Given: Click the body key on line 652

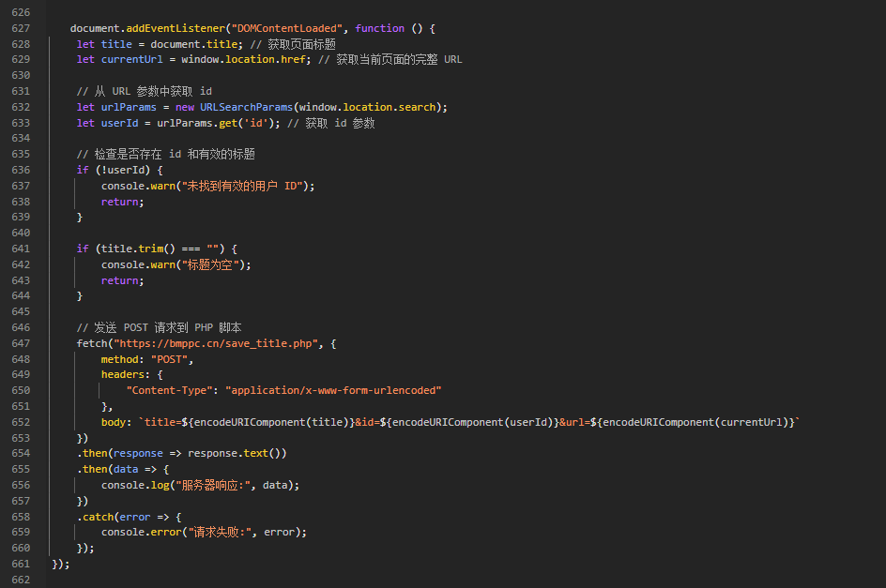Looking at the screenshot, I should [x=113, y=422].
